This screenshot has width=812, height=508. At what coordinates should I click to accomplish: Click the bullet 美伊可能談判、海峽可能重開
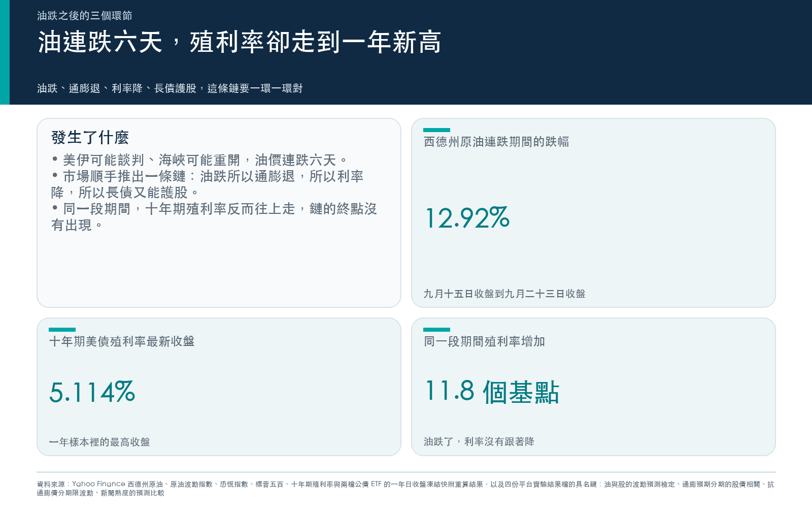tap(200, 160)
